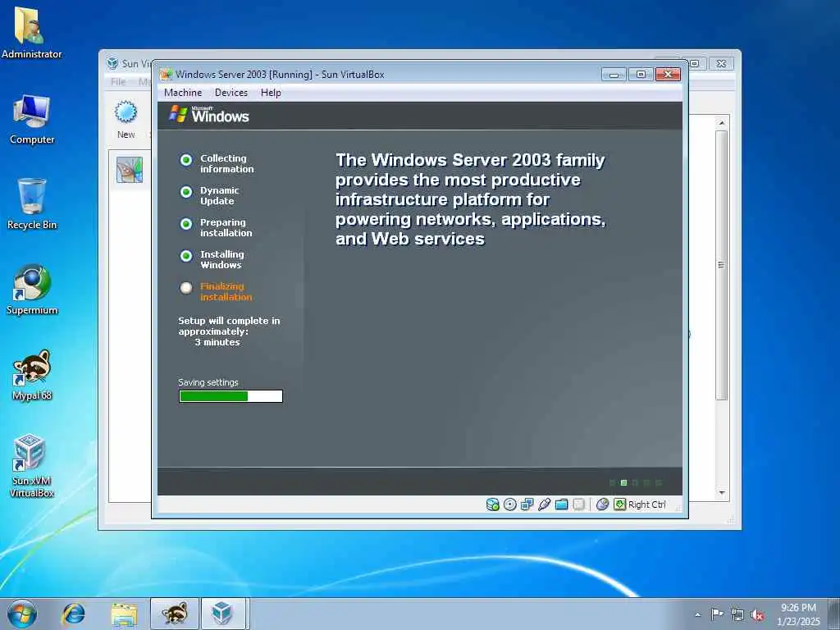
Task: Launch Internet Explorer from the taskbar
Action: 73,614
